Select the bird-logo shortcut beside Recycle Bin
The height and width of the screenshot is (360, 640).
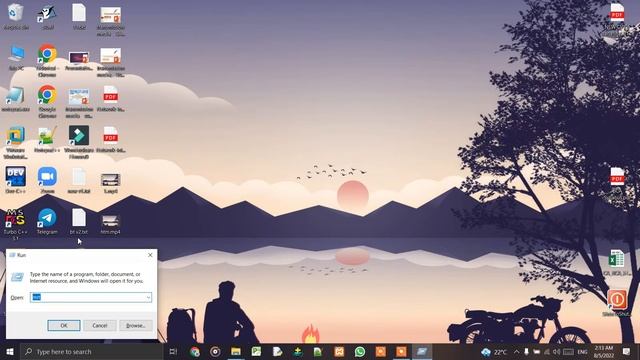coord(47,16)
